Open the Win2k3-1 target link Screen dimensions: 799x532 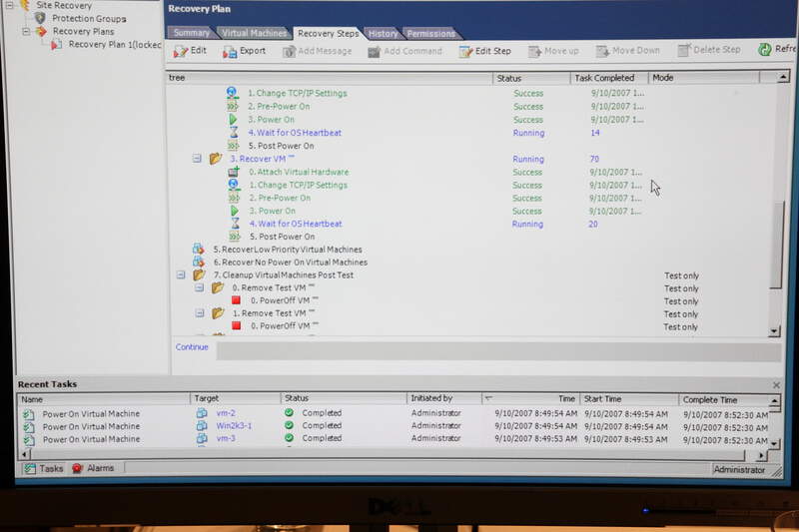(234, 425)
